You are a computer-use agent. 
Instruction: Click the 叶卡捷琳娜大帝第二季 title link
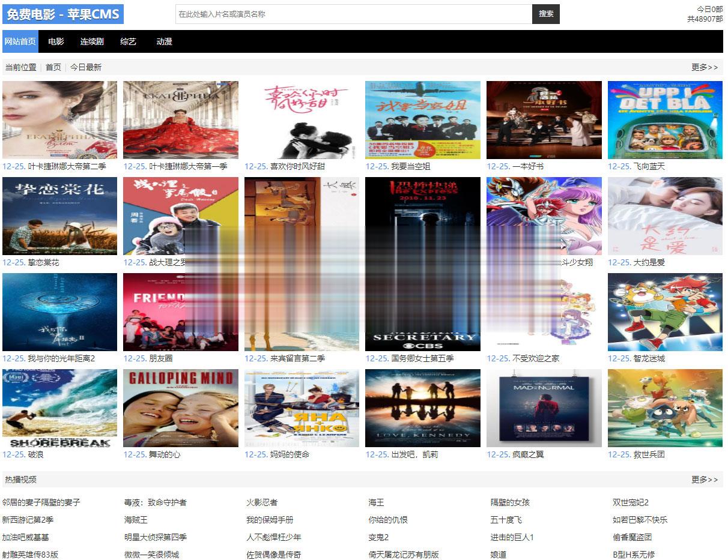click(67, 166)
